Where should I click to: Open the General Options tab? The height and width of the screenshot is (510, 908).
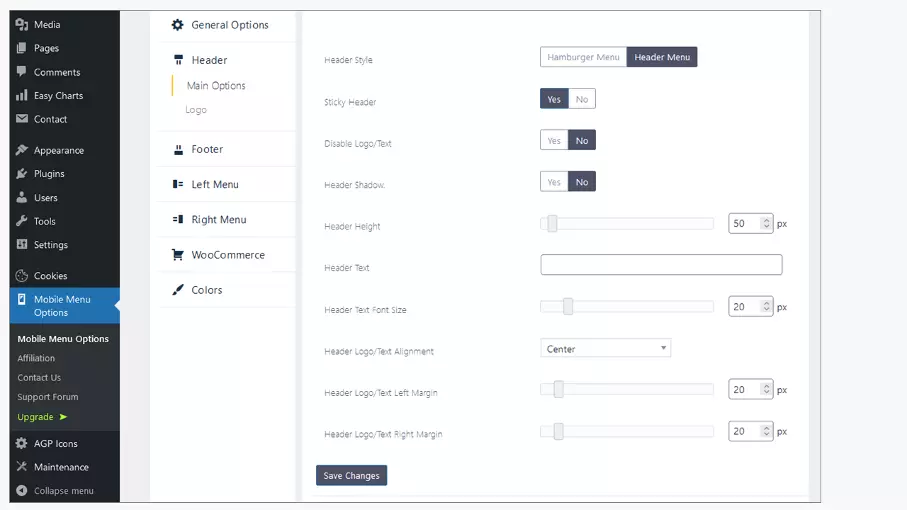(230, 25)
